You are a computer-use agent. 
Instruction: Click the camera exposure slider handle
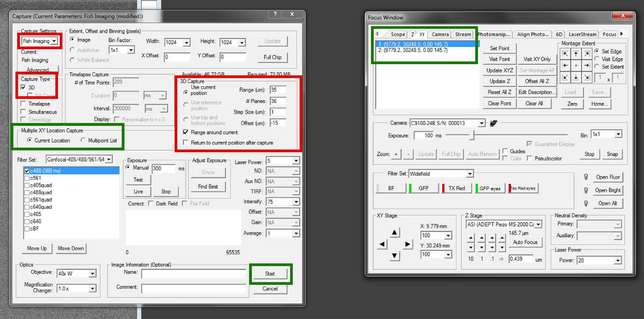click(x=471, y=135)
